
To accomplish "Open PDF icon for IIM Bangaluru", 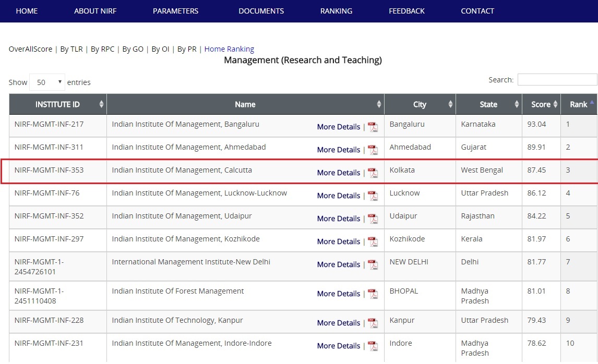I will click(x=373, y=127).
